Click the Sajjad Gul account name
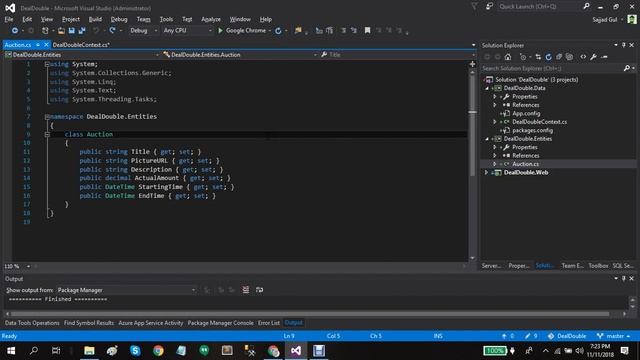The height and width of the screenshot is (360, 640). (605, 20)
